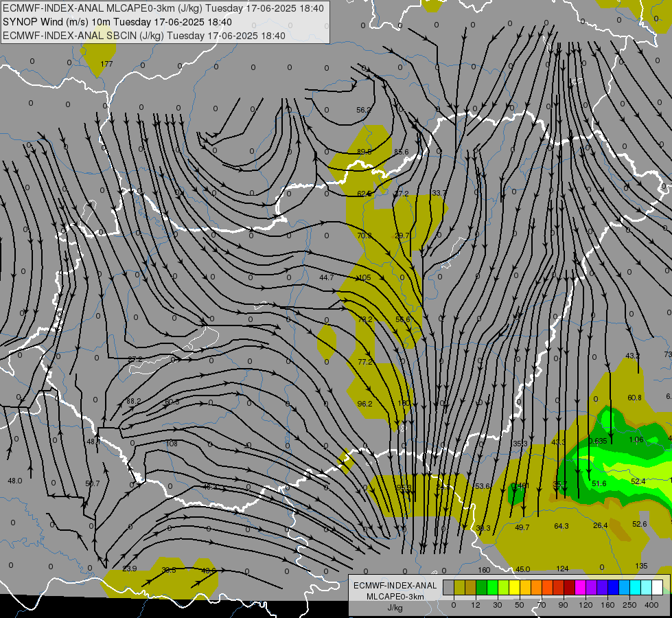
Task: Click the map value 48.0
Action: 15,481
